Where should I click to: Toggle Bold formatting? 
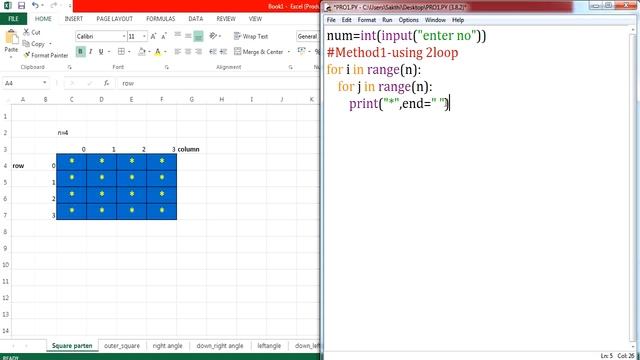click(80, 51)
